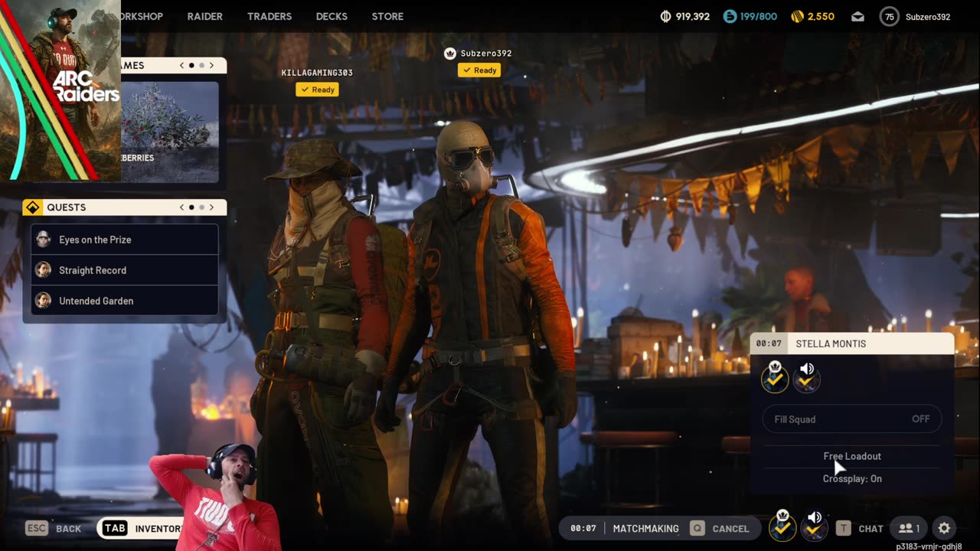The width and height of the screenshot is (980, 551).
Task: Click the crowned ready-check icon in bottom bar
Action: (782, 526)
